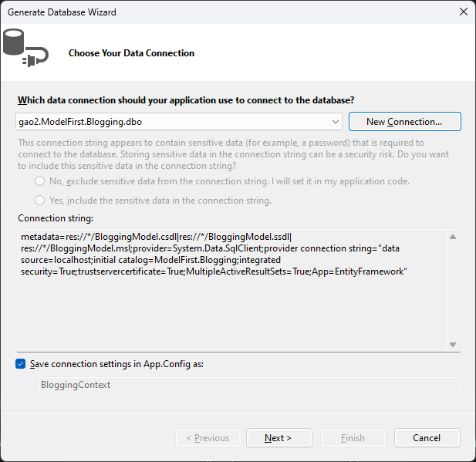Proceed with the Next button

[278, 438]
